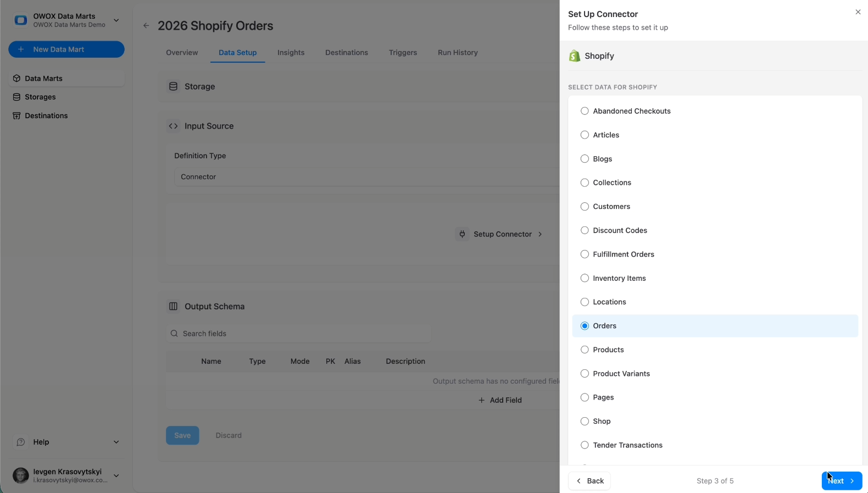Click the Description column header
This screenshot has width=868, height=493.
point(405,362)
